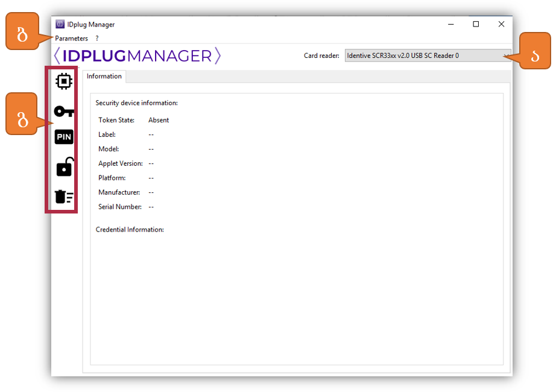
Task: Click the open padlock unlock icon
Action: [64, 167]
